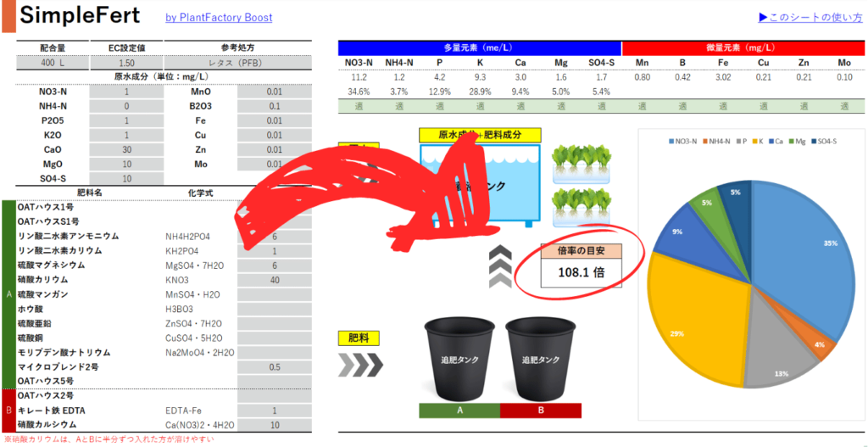This screenshot has height=447, width=868.
Task: Click the right black 追肥タンク bucket
Action: pyautogui.click(x=539, y=358)
